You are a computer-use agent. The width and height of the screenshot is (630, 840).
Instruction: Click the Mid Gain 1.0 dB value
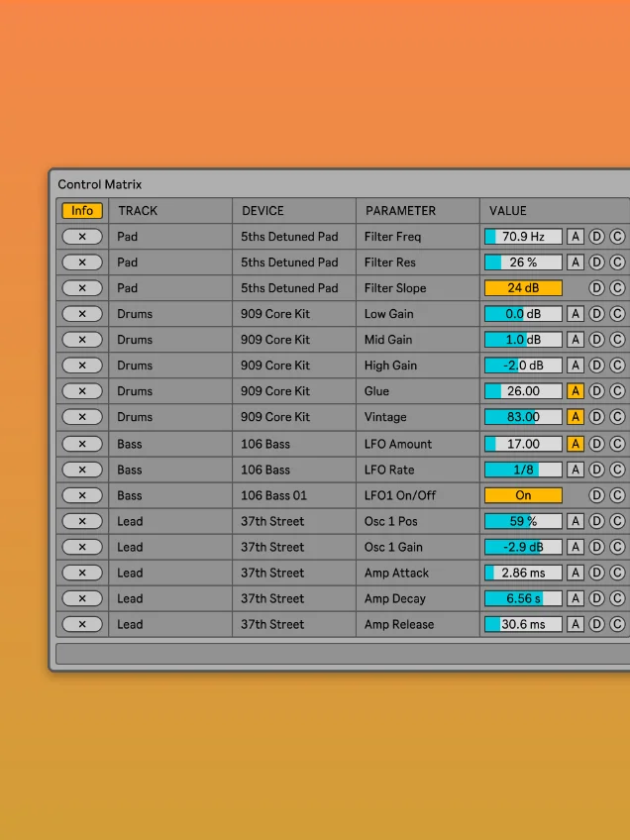click(x=523, y=339)
